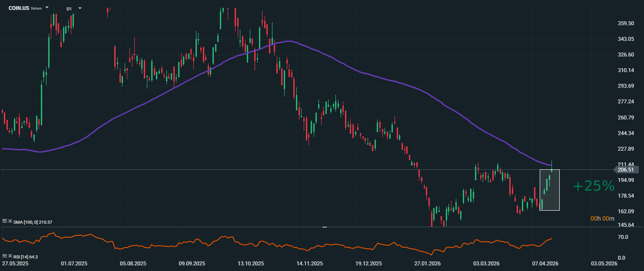Open the COIN.US symbol dropdown arrow
The image size is (644, 271).
coord(47,8)
